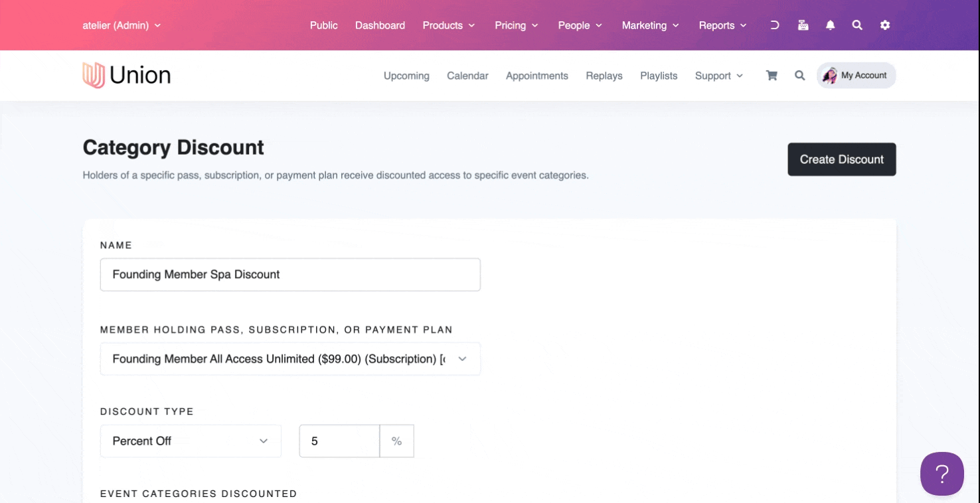Focus the Name input field
Viewport: 980px width, 503px height.
pyautogui.click(x=290, y=275)
